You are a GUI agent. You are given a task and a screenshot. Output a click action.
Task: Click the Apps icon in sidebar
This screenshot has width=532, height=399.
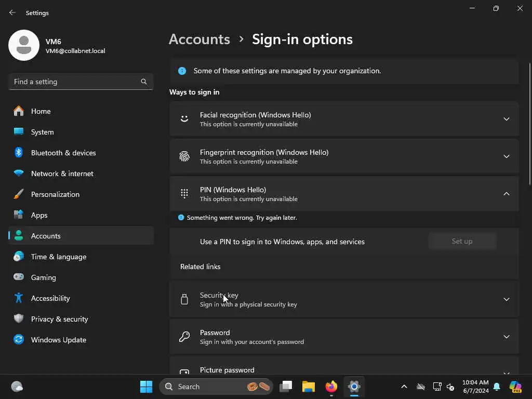[19, 215]
